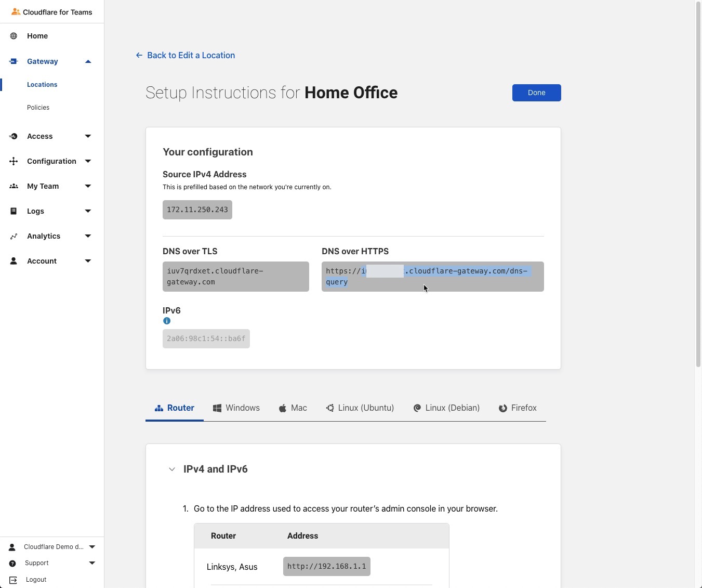Click the IPv4 and IPv6 heading
This screenshot has height=588, width=702.
216,469
